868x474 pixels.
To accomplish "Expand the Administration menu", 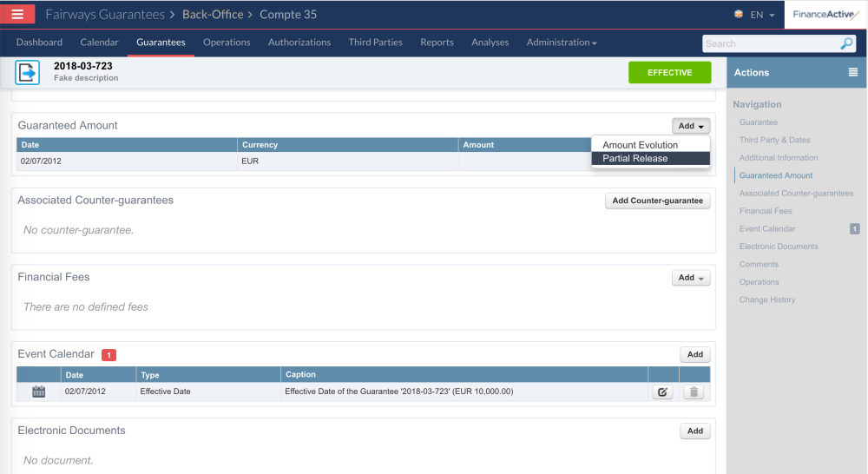I will (562, 43).
